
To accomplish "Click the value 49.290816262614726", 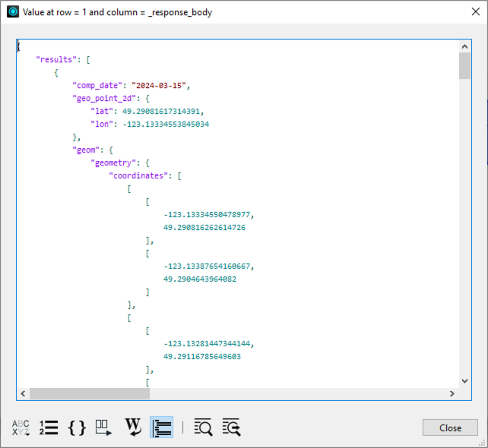I will [x=204, y=228].
